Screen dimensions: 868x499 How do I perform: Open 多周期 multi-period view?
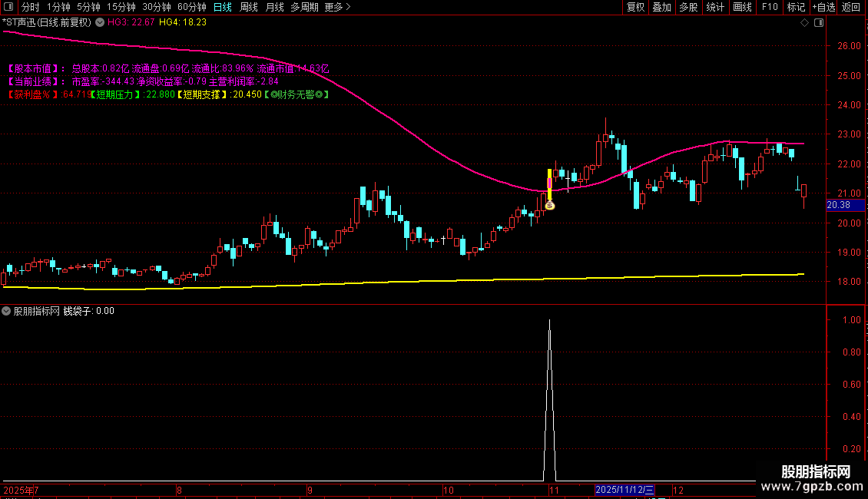(304, 7)
